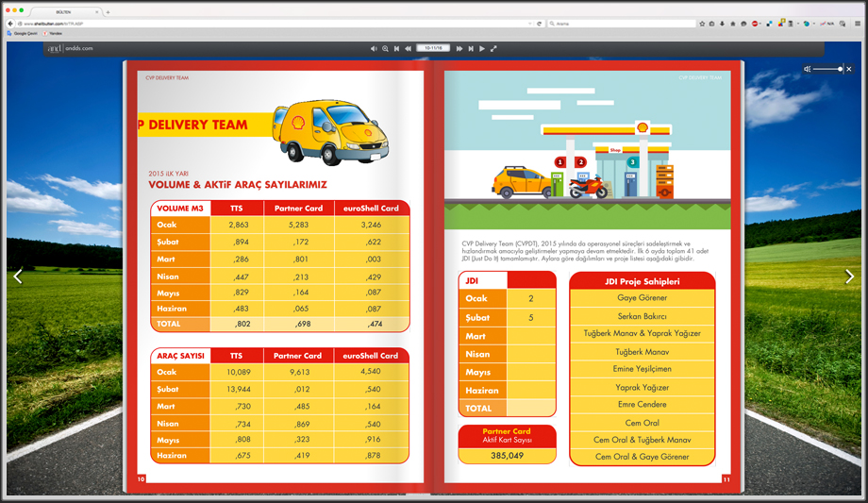Viewport: 868px width, 503px height.
Task: Click the page number field 10-11/16
Action: [433, 48]
